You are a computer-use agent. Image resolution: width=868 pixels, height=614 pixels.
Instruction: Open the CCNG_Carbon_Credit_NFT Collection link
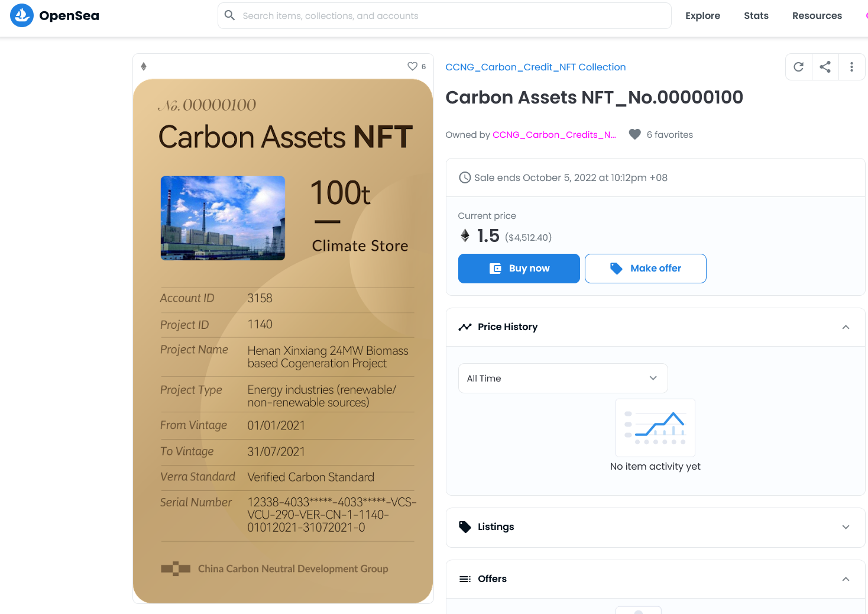coord(536,67)
